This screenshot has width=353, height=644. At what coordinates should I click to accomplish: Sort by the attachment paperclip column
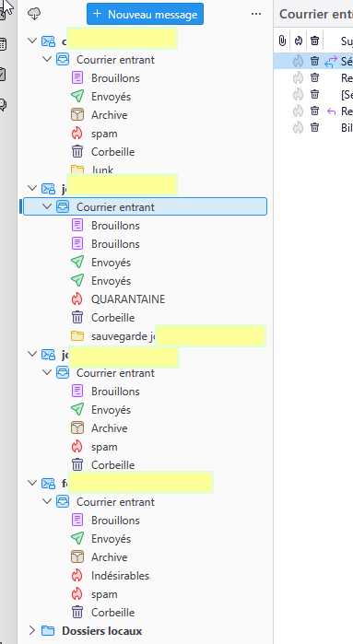[x=282, y=41]
